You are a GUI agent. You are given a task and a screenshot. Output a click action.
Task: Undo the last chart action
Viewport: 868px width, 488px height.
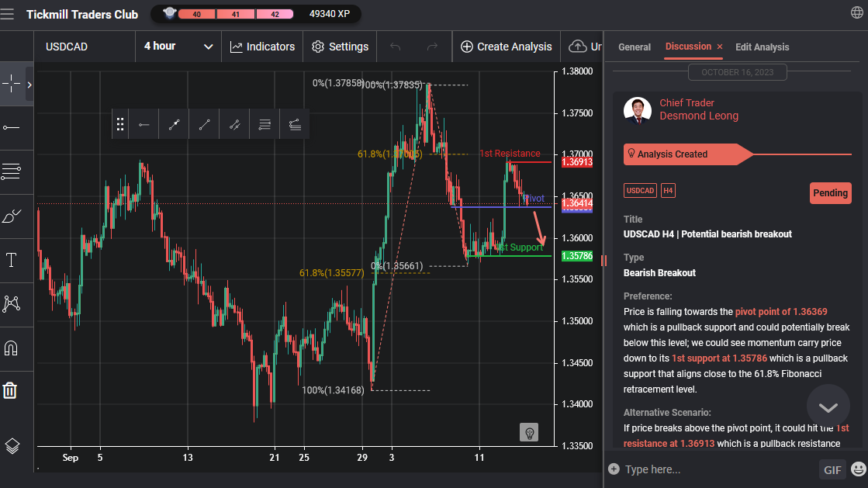pos(396,47)
